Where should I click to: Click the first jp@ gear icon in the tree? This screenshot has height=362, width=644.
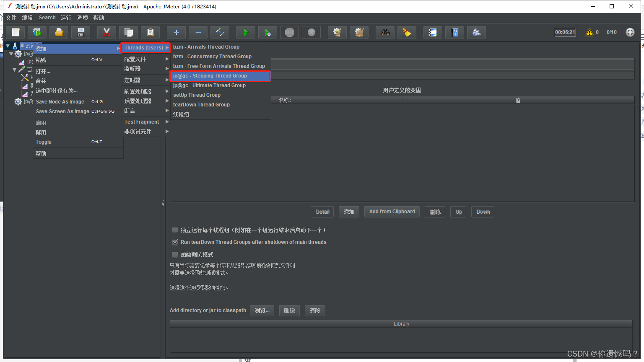[18, 54]
